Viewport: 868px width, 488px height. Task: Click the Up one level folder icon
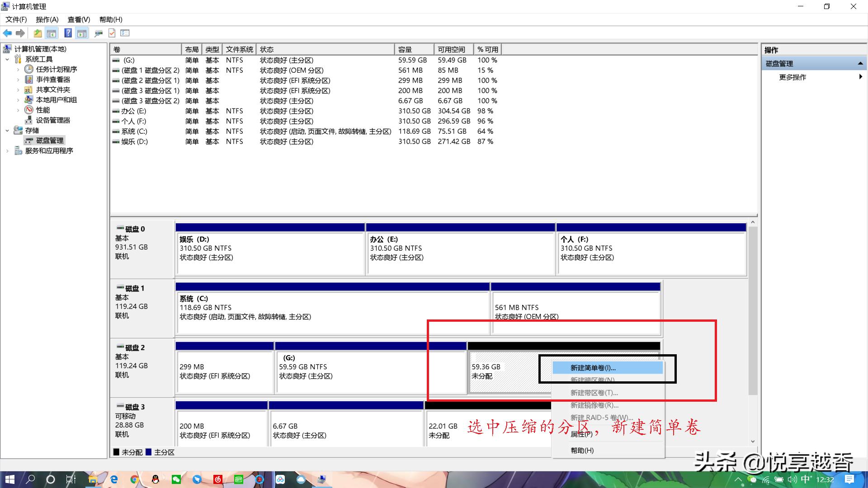point(38,33)
